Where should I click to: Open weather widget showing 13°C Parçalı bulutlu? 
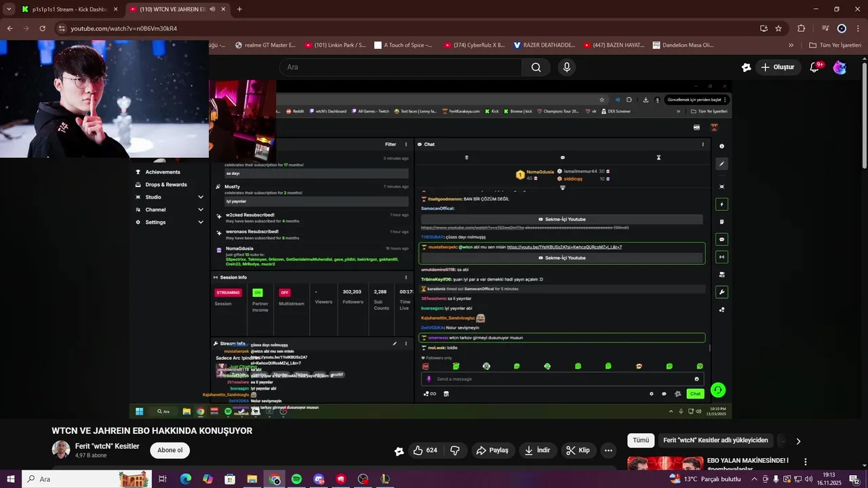[705, 479]
